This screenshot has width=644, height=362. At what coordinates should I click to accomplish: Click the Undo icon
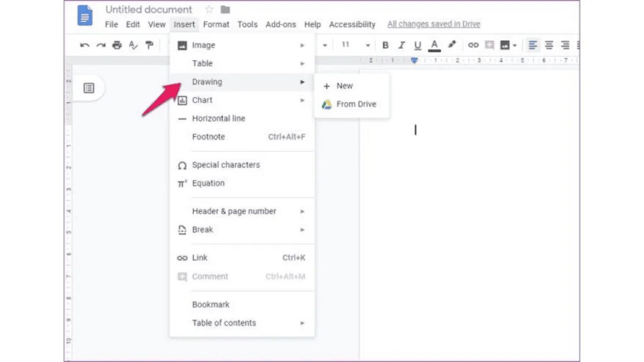[x=85, y=45]
